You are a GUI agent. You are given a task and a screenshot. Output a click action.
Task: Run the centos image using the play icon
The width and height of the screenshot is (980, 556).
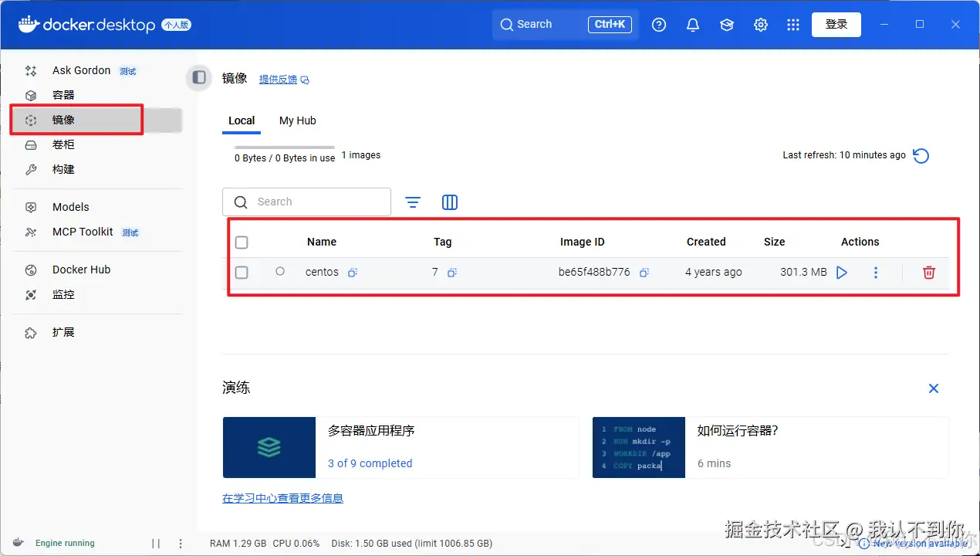841,272
